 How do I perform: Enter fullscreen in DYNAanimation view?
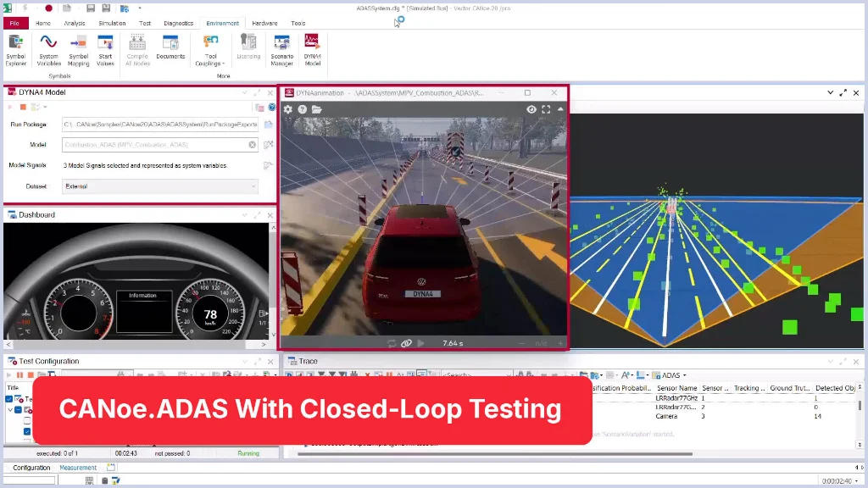546,109
